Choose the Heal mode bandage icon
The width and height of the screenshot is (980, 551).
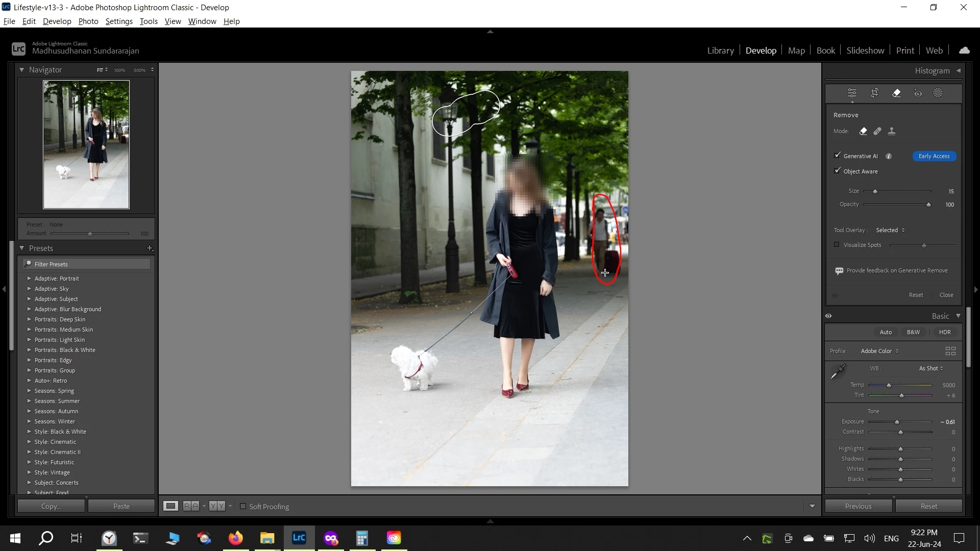(x=877, y=131)
